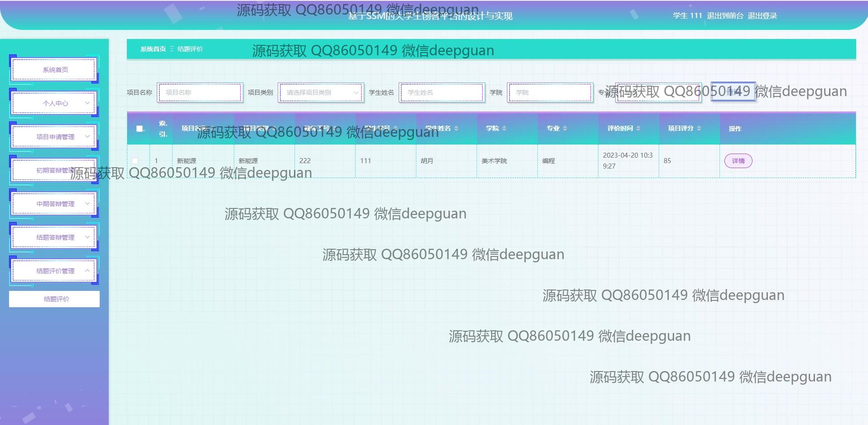
Task: Open the 项目类别 dropdown selector
Action: [321, 92]
